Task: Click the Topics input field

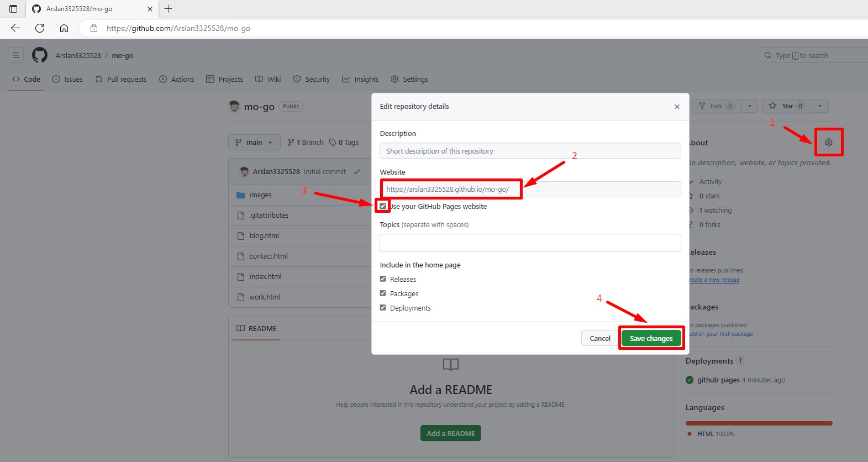Action: (530, 243)
